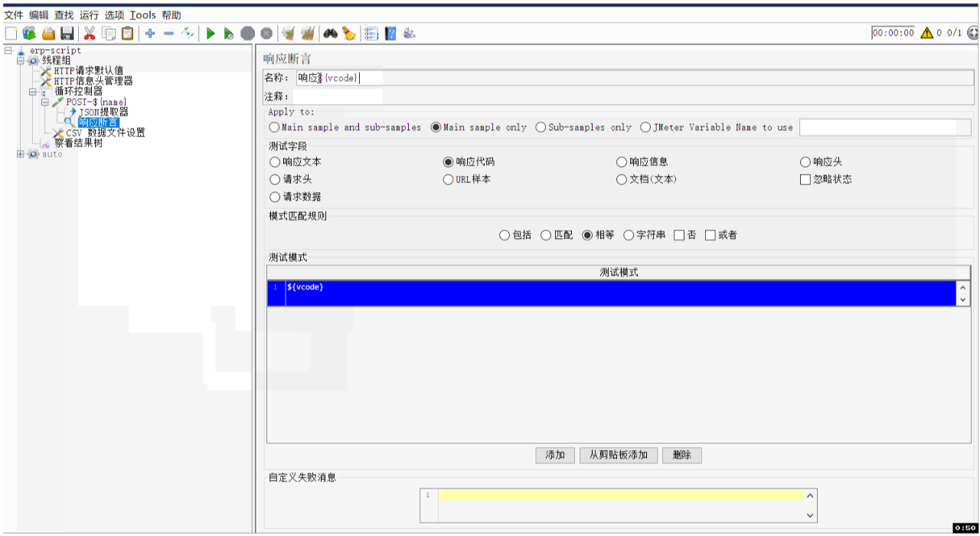Select 响应文本 radio button

(275, 162)
